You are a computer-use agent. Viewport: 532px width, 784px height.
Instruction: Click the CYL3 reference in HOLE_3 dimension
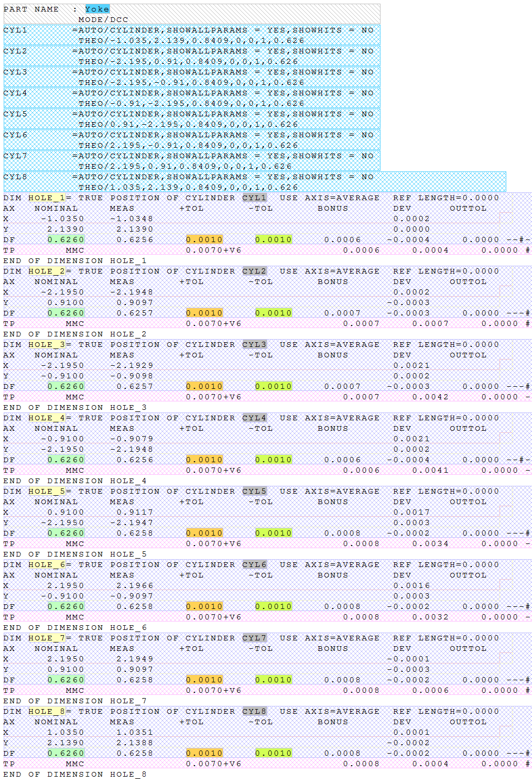254,344
